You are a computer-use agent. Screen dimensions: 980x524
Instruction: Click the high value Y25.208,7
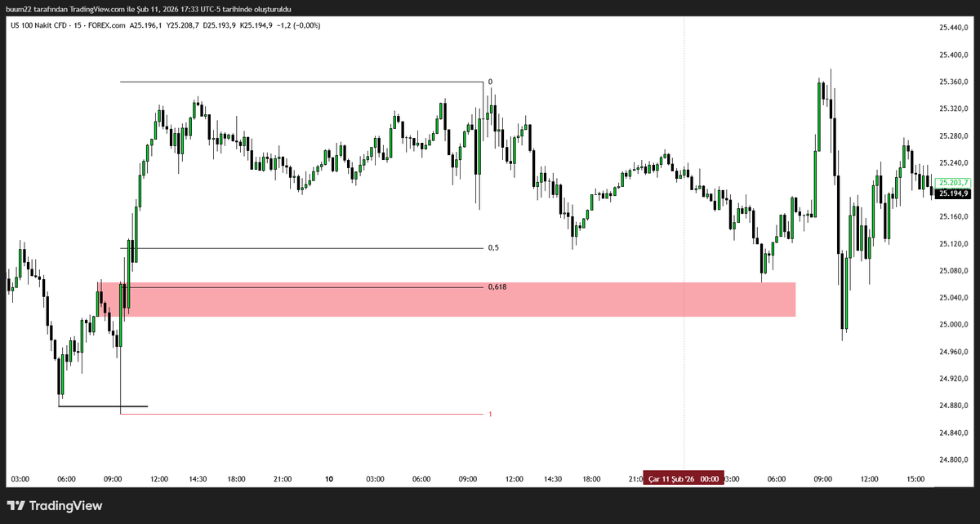(x=185, y=25)
